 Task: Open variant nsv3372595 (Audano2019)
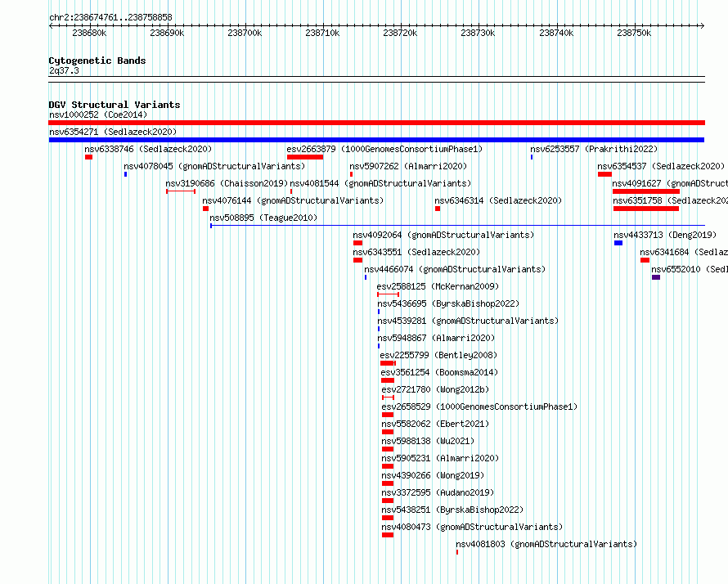(438, 492)
